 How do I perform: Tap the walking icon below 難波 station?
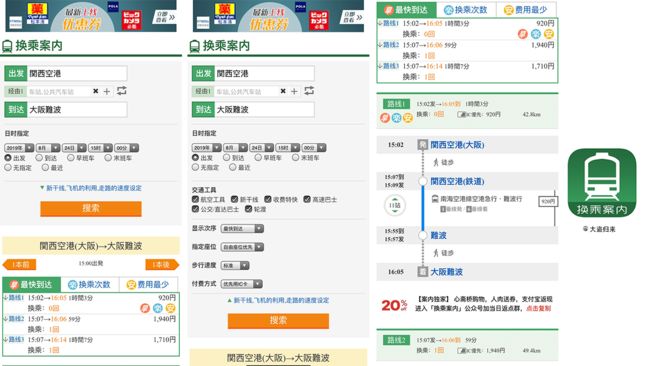[436, 252]
